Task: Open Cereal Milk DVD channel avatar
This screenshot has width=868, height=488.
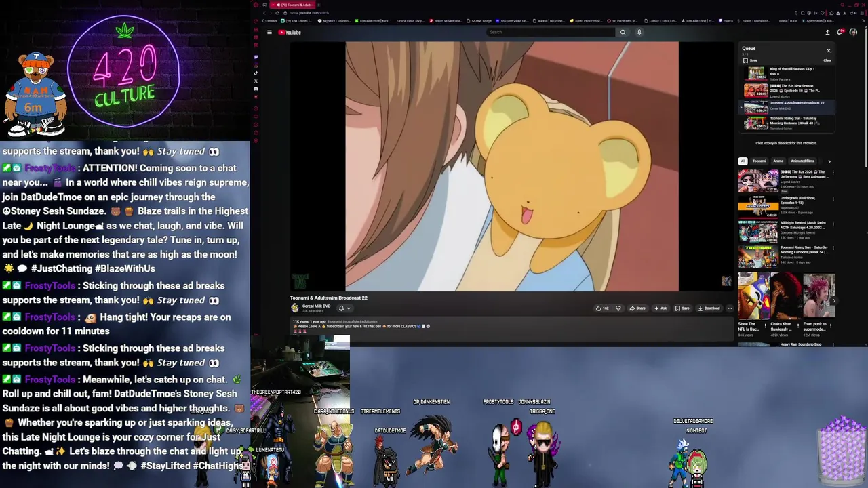Action: [x=295, y=308]
